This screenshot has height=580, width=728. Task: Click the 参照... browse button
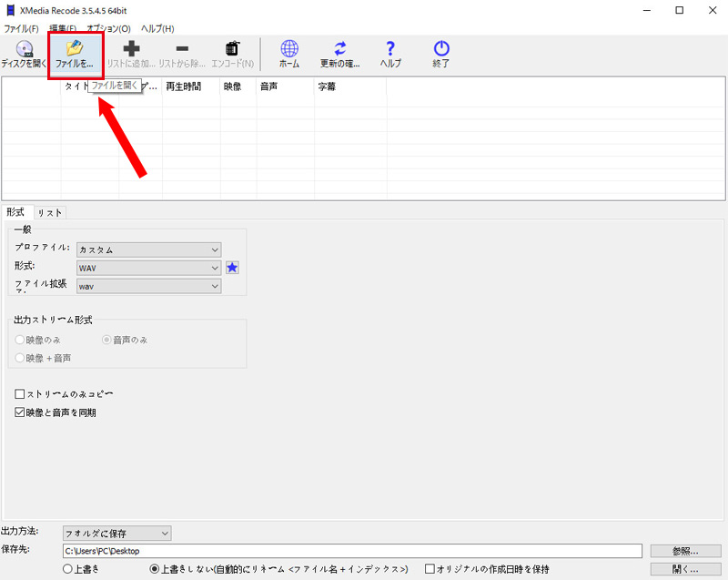click(686, 551)
